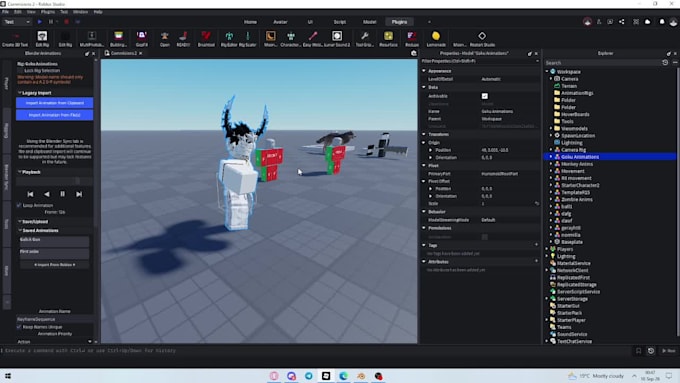The height and width of the screenshot is (383, 680).
Task: Open the File menu
Action: (x=5, y=12)
